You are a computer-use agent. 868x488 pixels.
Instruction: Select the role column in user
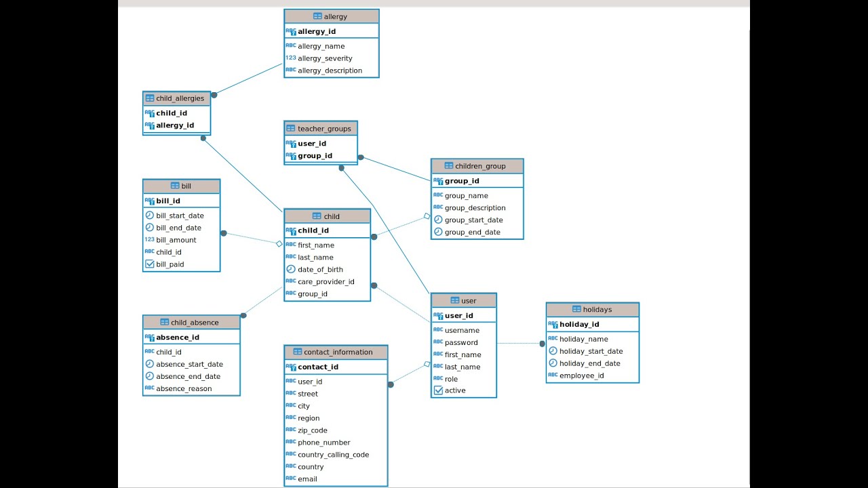(452, 380)
